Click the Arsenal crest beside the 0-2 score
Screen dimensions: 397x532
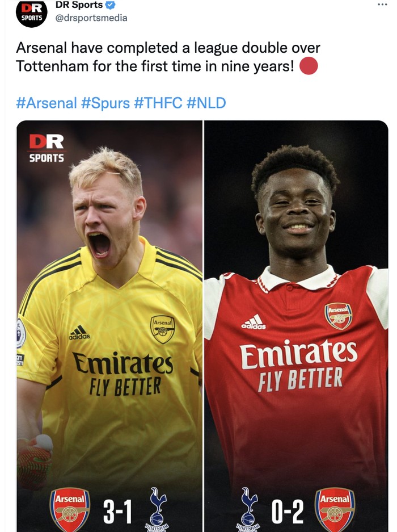[335, 507]
